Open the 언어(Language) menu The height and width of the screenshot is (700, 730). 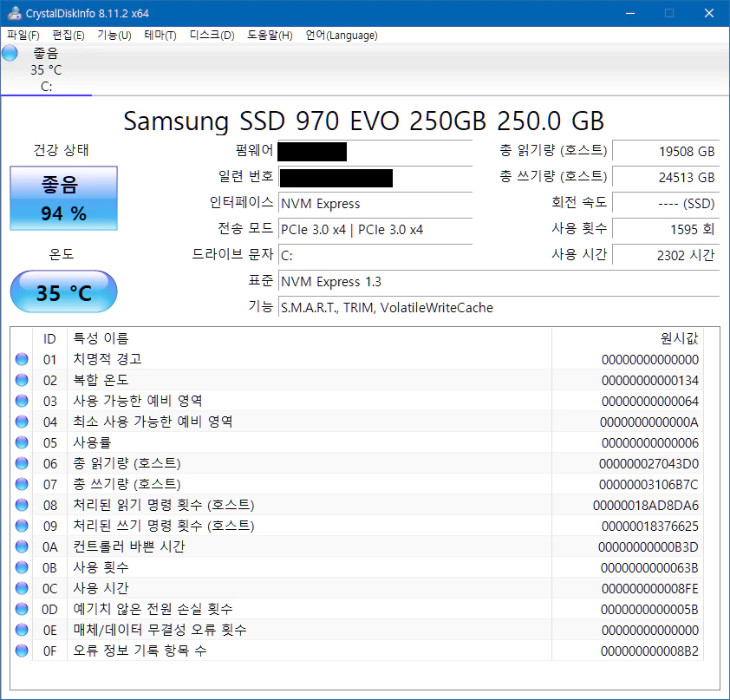click(342, 35)
